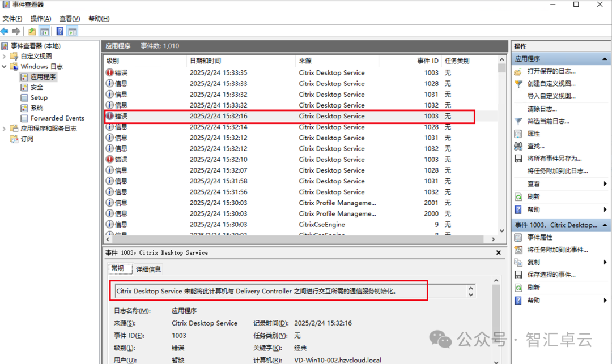Open the 帮助(H) menu
This screenshot has width=612, height=364.
[x=99, y=18]
